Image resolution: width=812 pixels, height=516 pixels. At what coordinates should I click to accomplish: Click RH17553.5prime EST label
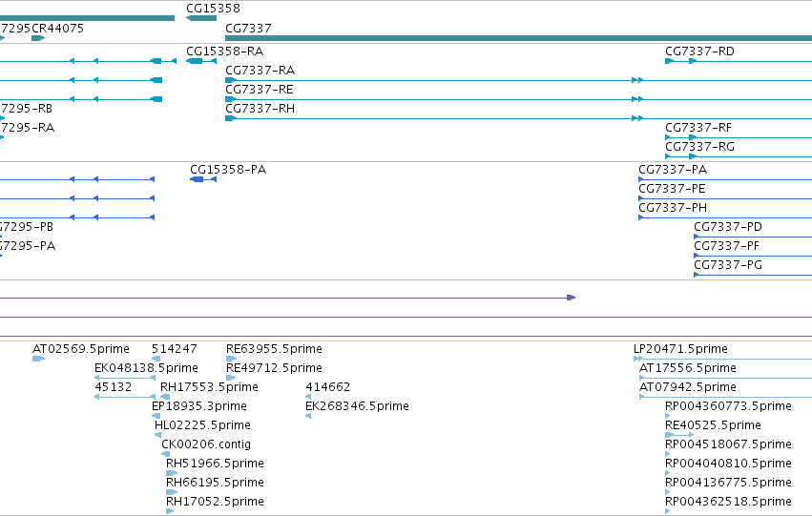tap(209, 387)
